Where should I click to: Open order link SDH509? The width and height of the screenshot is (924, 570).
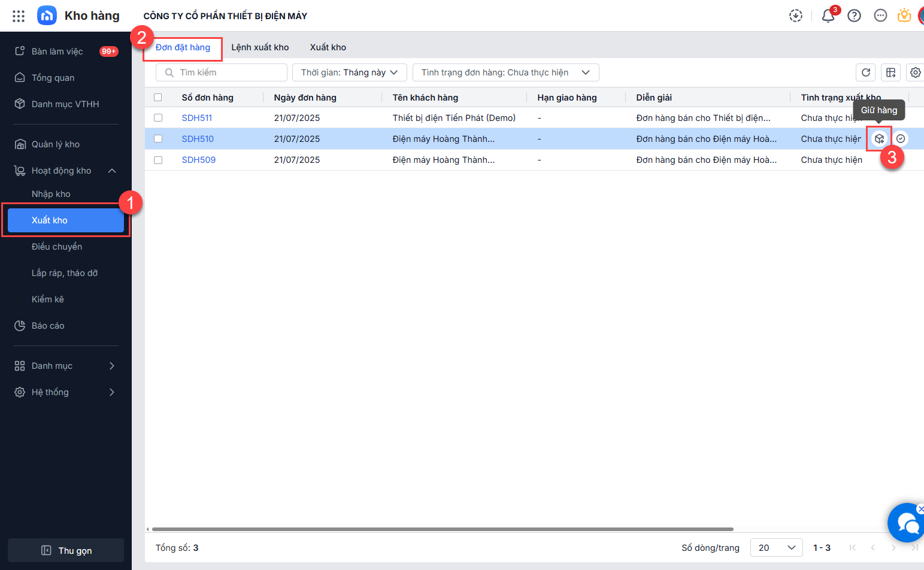(x=199, y=160)
